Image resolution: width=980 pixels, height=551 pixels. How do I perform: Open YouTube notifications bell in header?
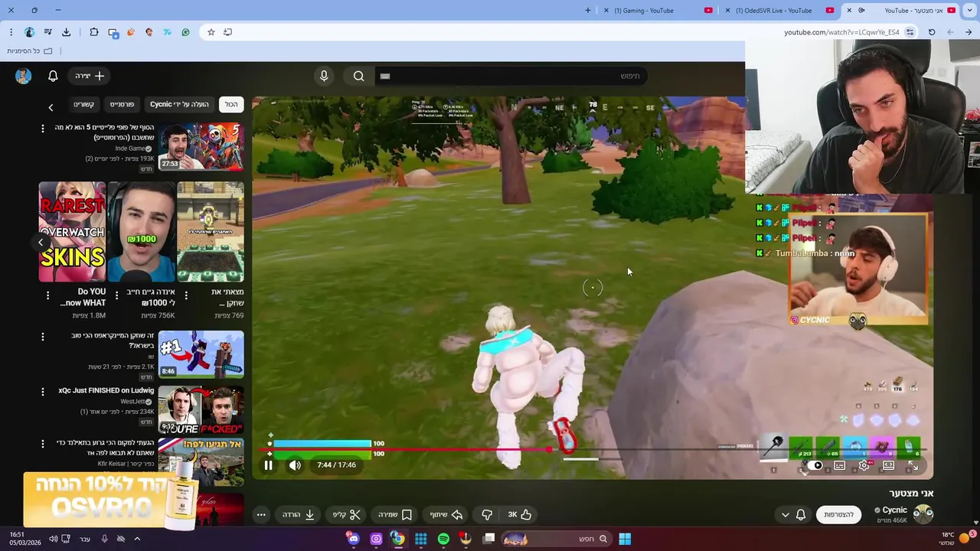tap(53, 76)
